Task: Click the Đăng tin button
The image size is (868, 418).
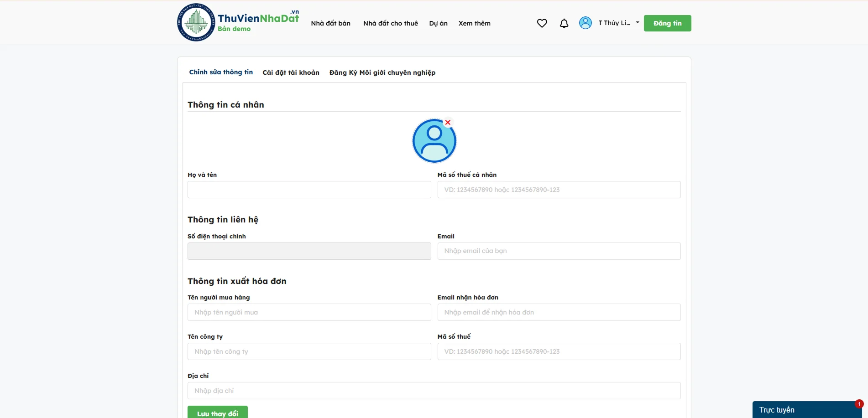Action: pos(667,23)
